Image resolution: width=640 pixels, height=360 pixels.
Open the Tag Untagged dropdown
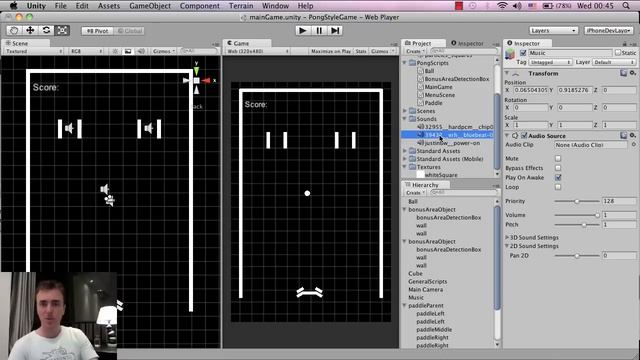[x=550, y=62]
